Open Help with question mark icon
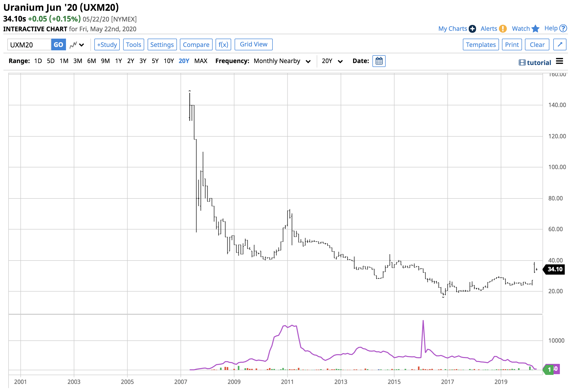 pos(563,28)
